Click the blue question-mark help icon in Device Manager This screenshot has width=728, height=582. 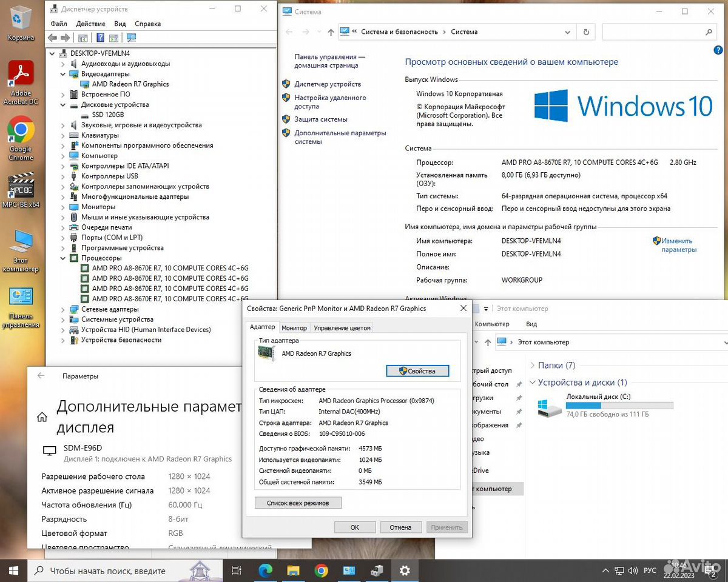pyautogui.click(x=101, y=38)
